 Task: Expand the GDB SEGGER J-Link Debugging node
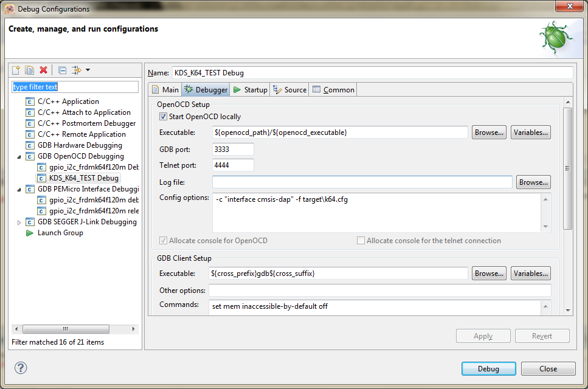(x=19, y=222)
